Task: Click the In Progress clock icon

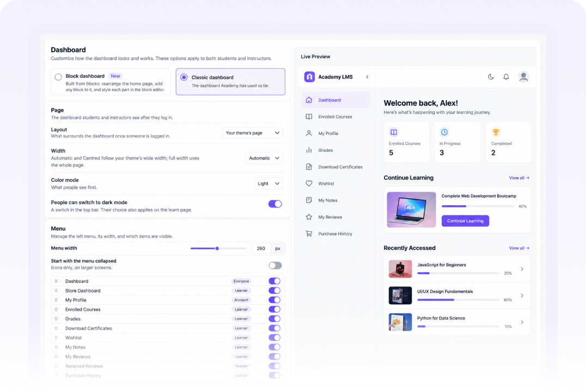Action: [x=444, y=132]
